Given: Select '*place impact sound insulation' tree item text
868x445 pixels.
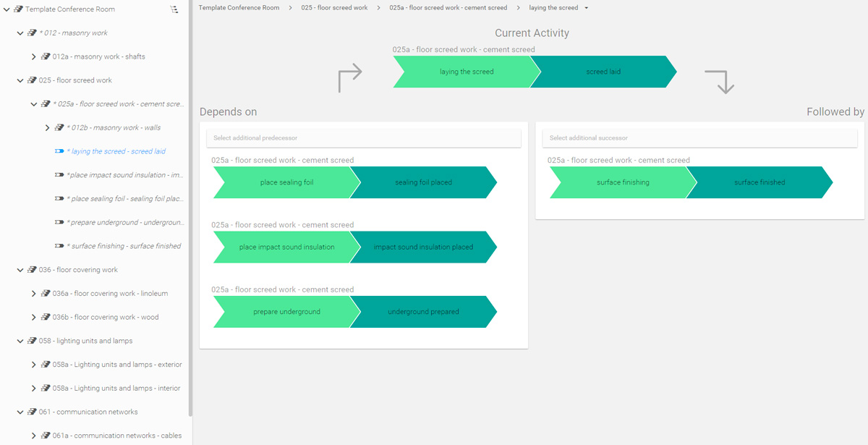Looking at the screenshot, I should point(125,175).
